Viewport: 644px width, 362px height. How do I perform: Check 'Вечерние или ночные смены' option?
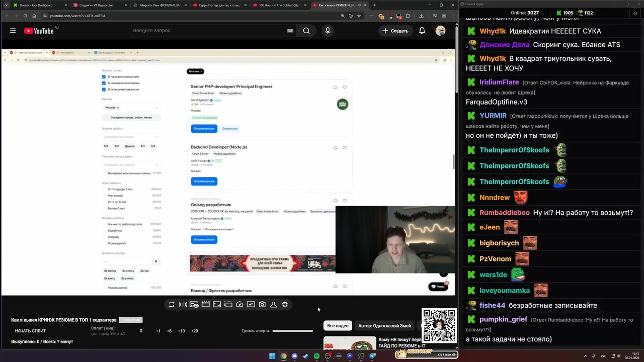pyautogui.click(x=104, y=173)
